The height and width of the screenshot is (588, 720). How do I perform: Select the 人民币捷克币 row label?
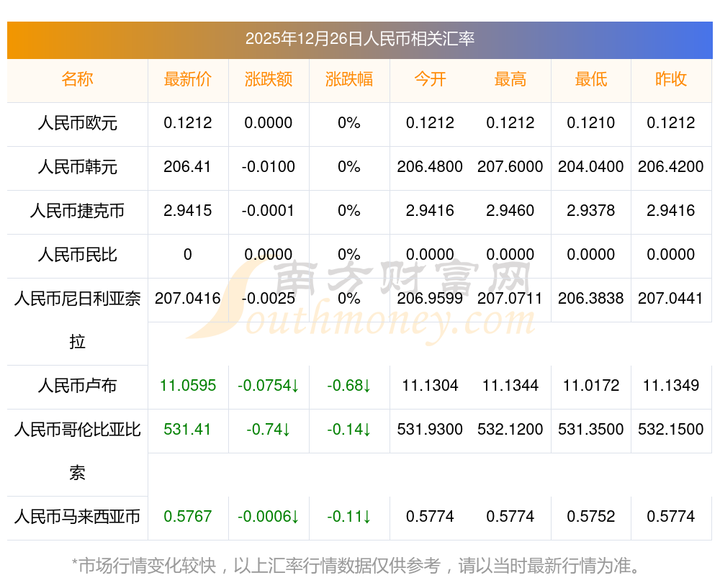[x=77, y=211]
